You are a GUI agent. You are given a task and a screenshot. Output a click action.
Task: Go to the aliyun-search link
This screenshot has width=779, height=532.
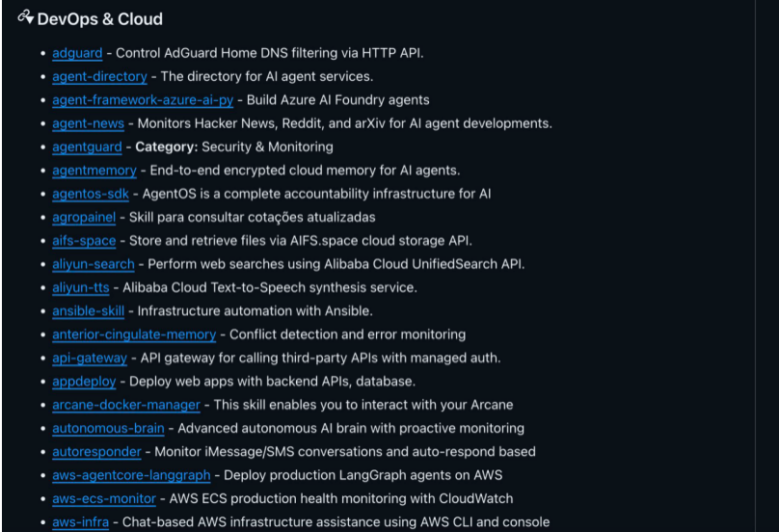[x=94, y=264]
